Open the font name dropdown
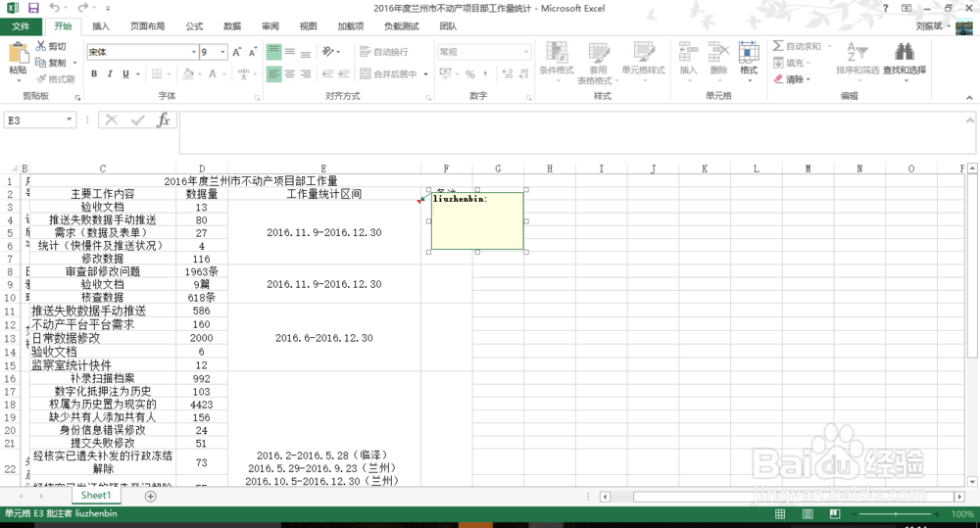Image resolution: width=980 pixels, height=528 pixels. coord(194,52)
